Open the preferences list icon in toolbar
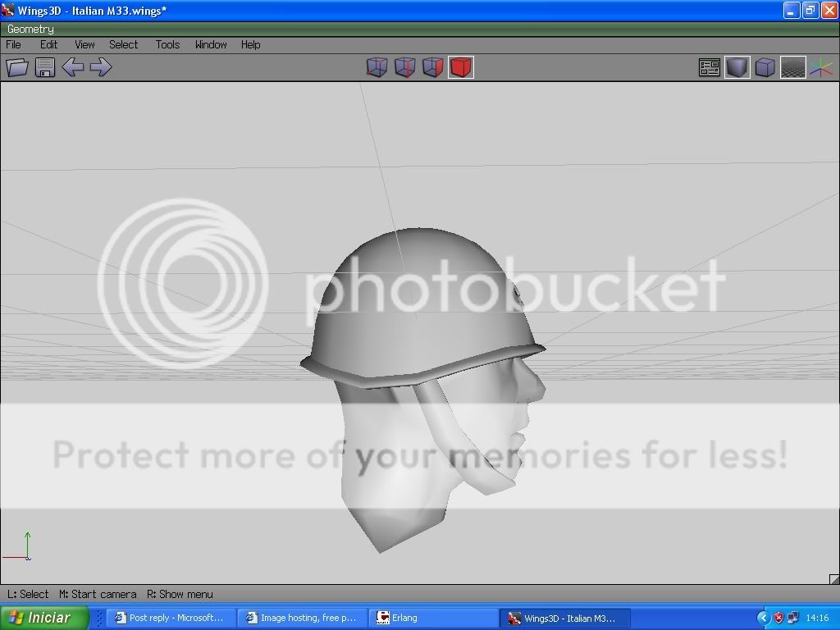This screenshot has height=630, width=840. [710, 67]
